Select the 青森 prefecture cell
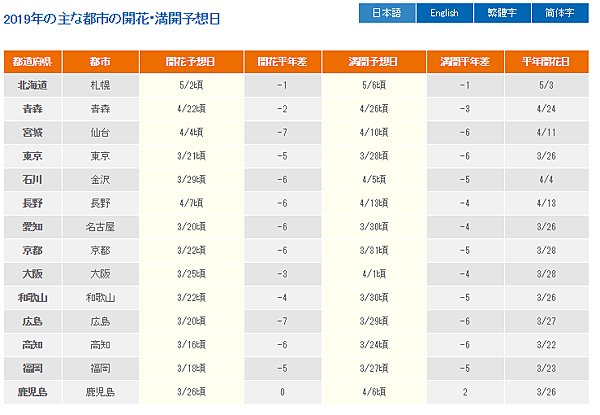The image size is (600, 415). click(33, 109)
